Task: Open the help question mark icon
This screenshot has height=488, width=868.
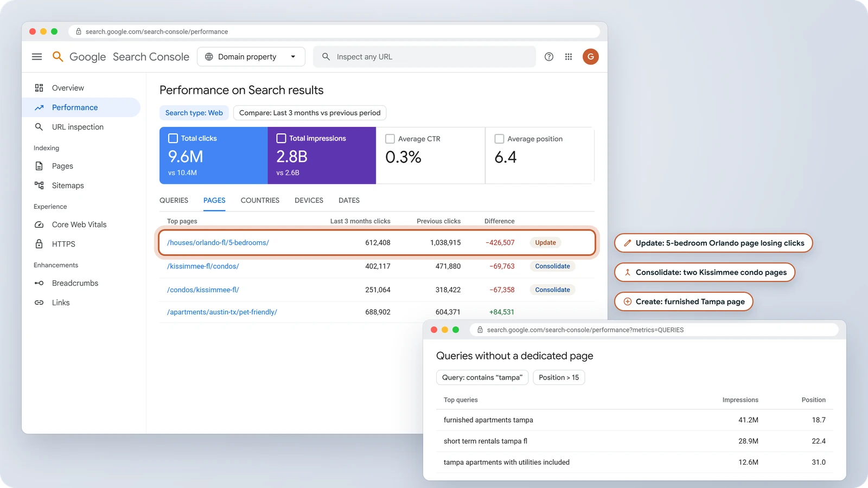Action: click(x=549, y=57)
